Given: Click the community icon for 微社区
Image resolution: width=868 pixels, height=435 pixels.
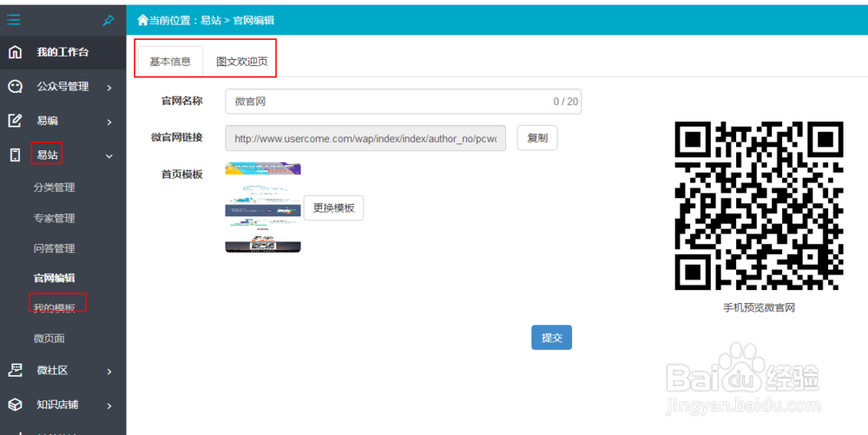Looking at the screenshot, I should tap(15, 370).
